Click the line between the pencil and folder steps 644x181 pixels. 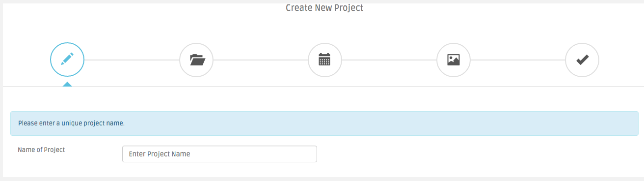point(132,60)
